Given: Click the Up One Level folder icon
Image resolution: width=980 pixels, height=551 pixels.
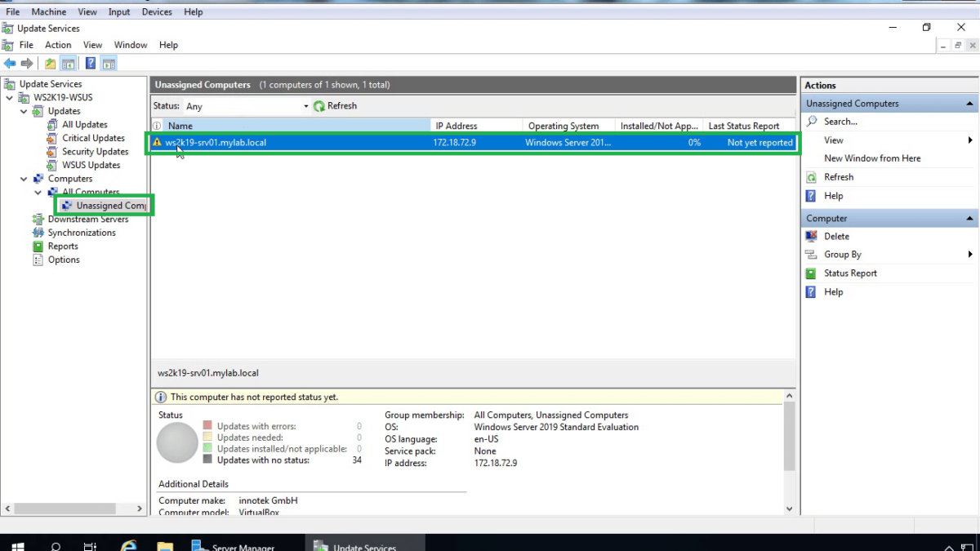Looking at the screenshot, I should click(51, 64).
